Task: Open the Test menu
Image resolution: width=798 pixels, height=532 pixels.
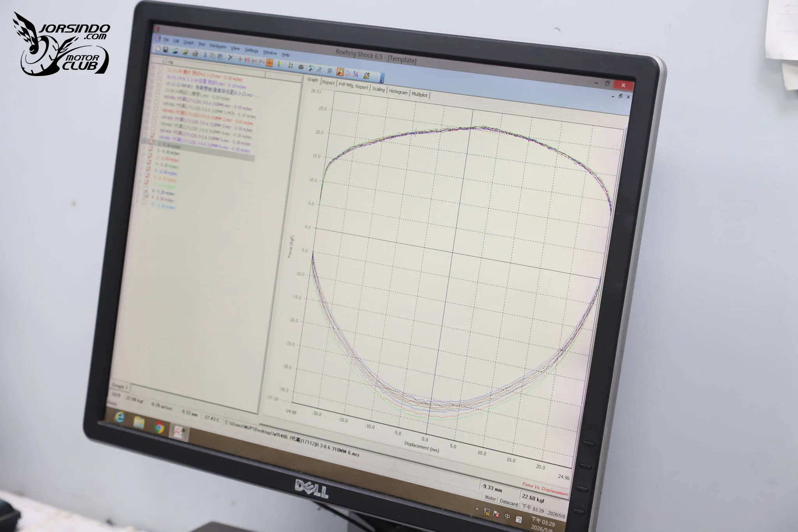Action: click(x=202, y=44)
